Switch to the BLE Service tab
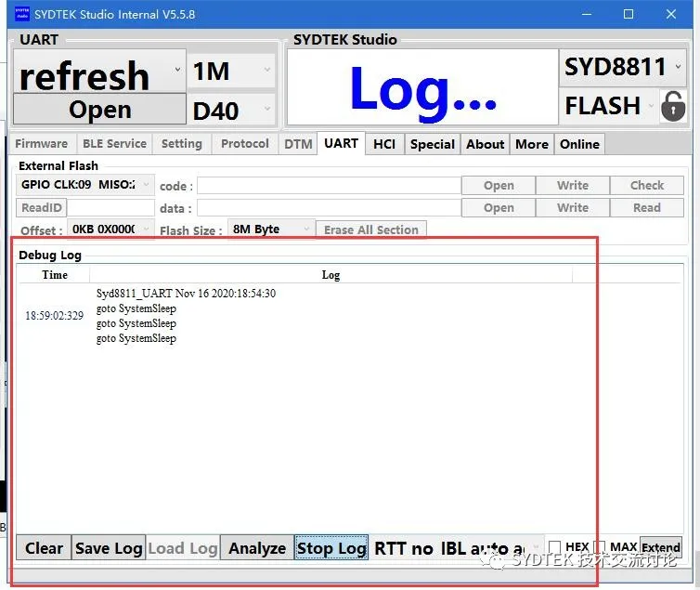Screen dimensions: 700x590 (x=114, y=144)
